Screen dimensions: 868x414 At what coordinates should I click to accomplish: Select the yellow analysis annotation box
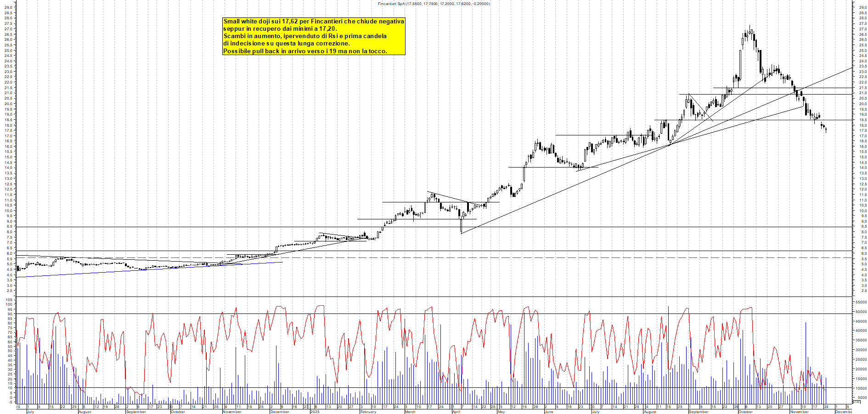point(314,37)
